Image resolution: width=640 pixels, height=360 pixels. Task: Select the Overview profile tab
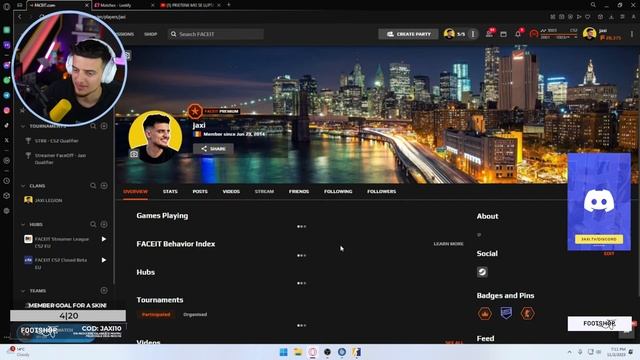[x=136, y=191]
